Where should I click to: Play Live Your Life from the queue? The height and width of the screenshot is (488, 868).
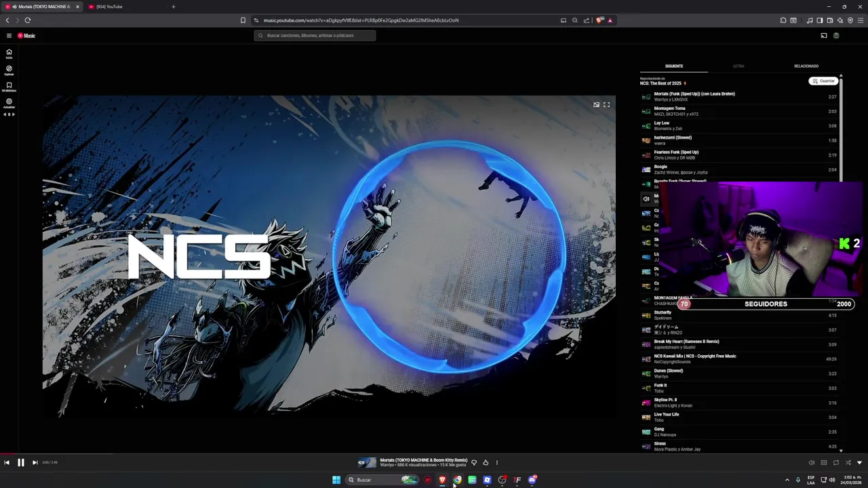(739, 417)
